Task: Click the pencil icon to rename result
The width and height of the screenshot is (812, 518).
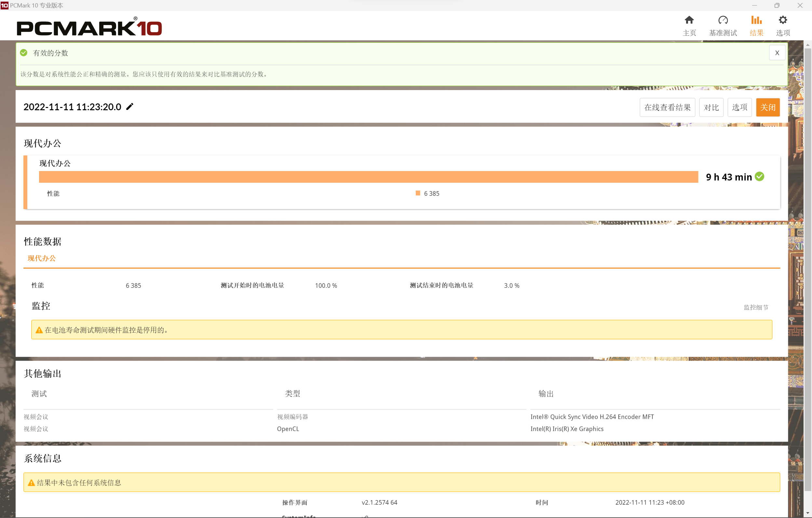Action: coord(130,107)
